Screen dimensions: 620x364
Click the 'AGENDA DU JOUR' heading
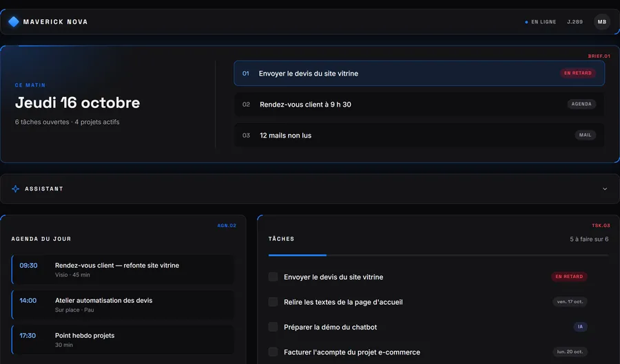[x=41, y=239]
